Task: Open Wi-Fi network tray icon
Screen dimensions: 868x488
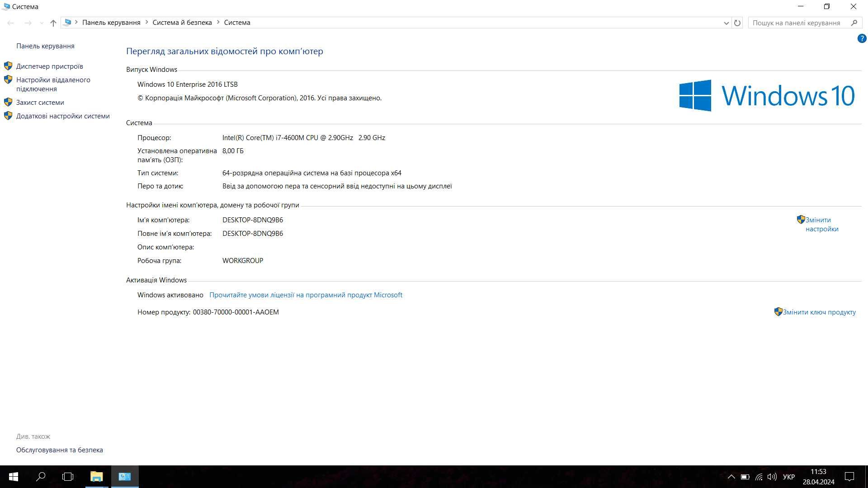Action: (759, 477)
